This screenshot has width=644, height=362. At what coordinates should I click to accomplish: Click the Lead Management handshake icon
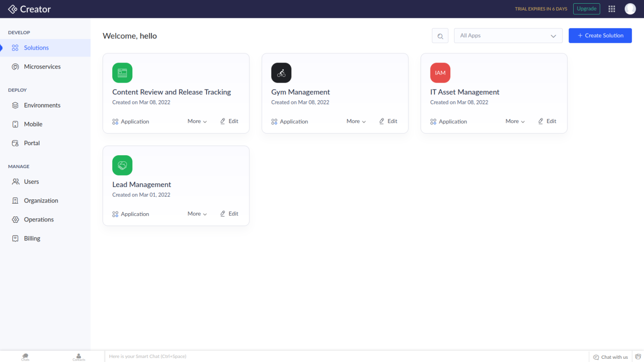[122, 165]
